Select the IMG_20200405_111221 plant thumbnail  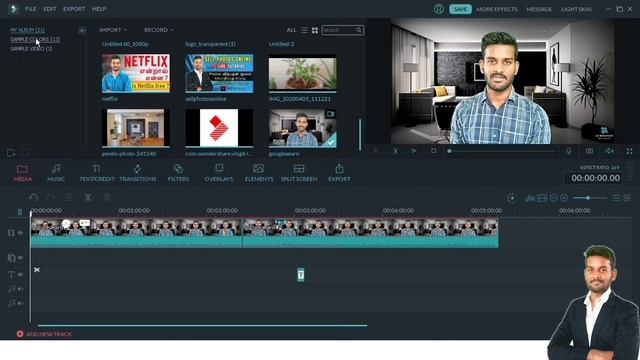coord(302,73)
